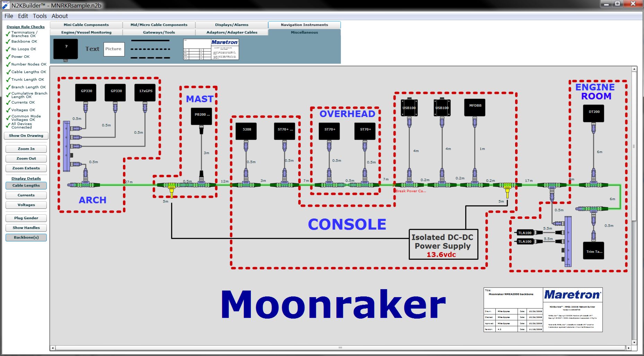644x356 pixels.
Task: Open the Edit menu
Action: click(23, 16)
